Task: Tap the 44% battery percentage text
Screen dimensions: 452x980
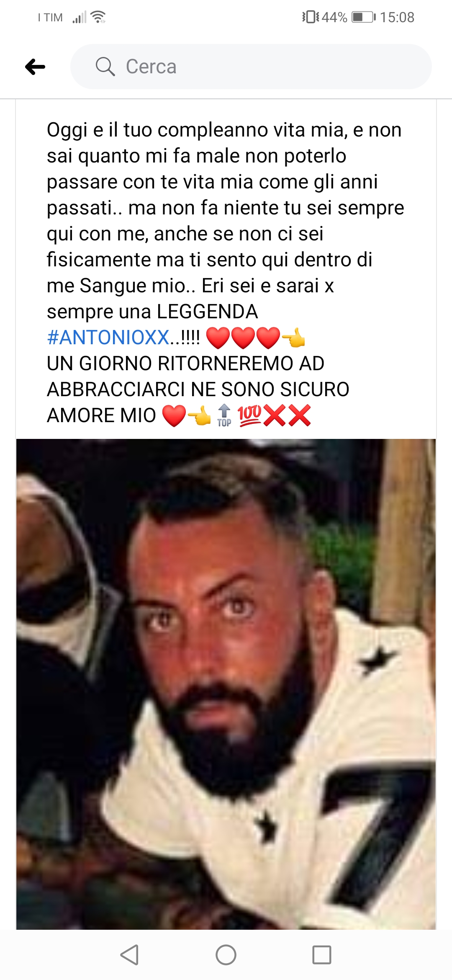Action: pos(334,17)
